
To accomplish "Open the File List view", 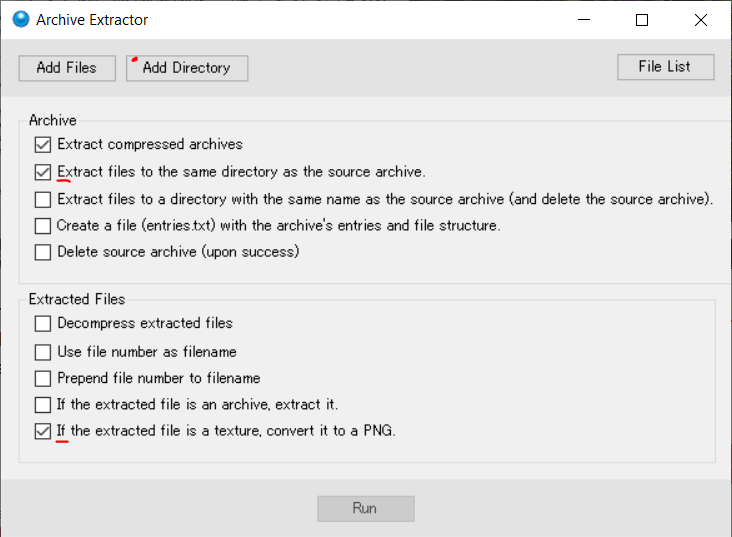I will click(665, 67).
